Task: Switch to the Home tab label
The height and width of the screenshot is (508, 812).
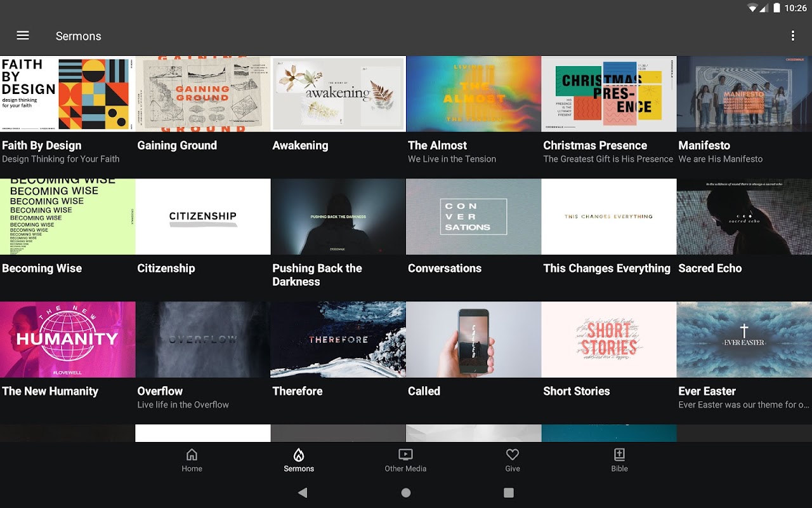Action: click(192, 469)
